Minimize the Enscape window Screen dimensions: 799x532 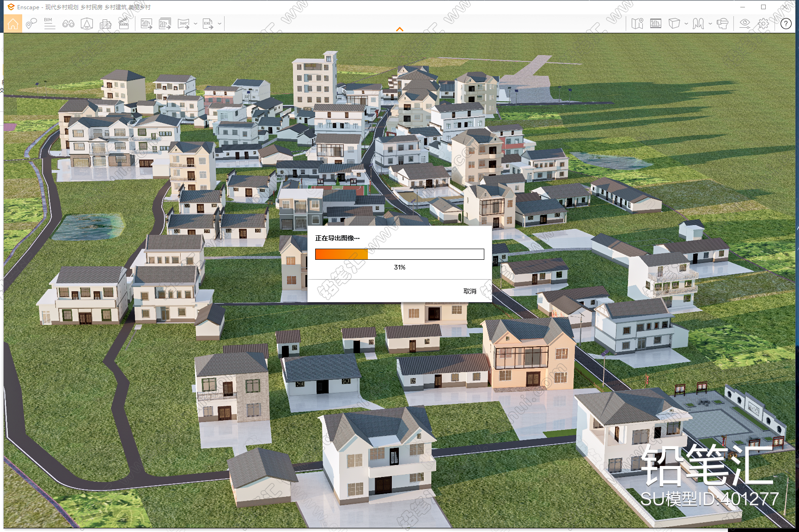click(743, 7)
